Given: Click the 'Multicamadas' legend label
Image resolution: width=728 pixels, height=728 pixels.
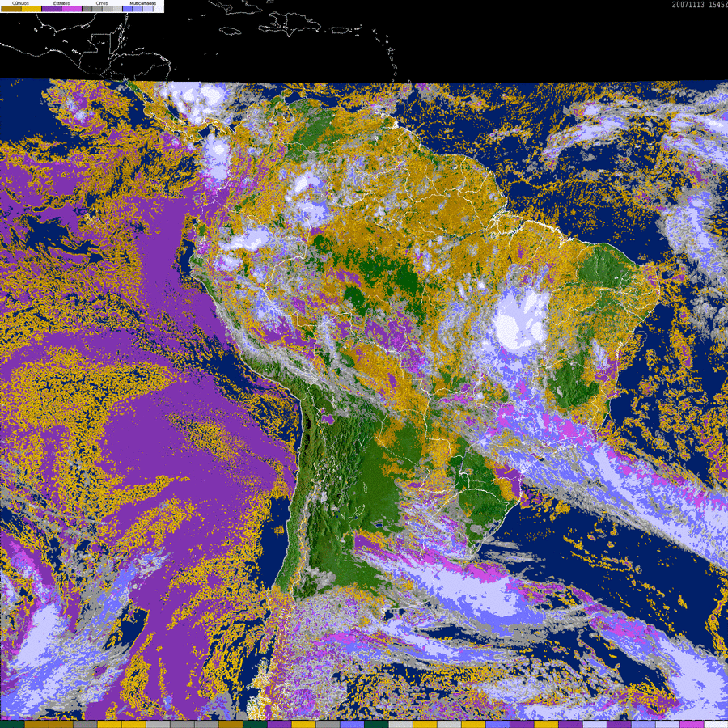Looking at the screenshot, I should point(143,3).
